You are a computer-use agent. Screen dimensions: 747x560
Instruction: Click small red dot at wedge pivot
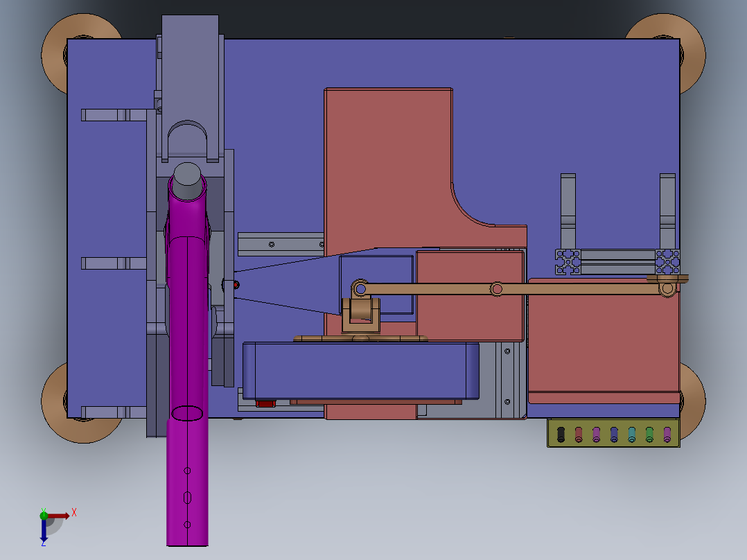pyautogui.click(x=236, y=285)
